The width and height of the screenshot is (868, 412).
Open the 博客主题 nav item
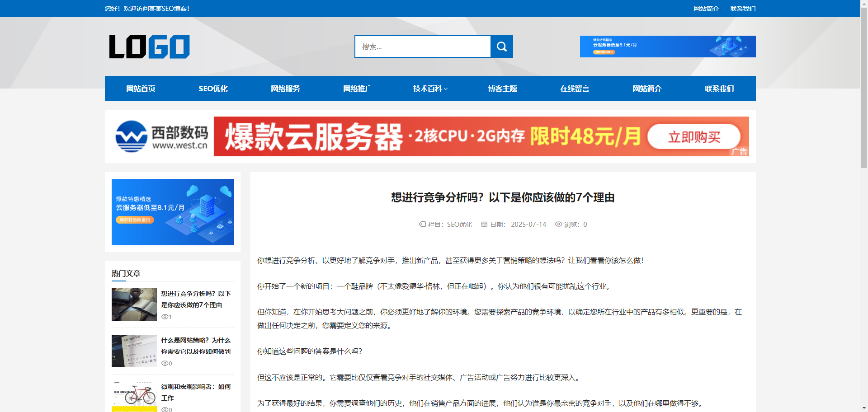click(x=502, y=89)
